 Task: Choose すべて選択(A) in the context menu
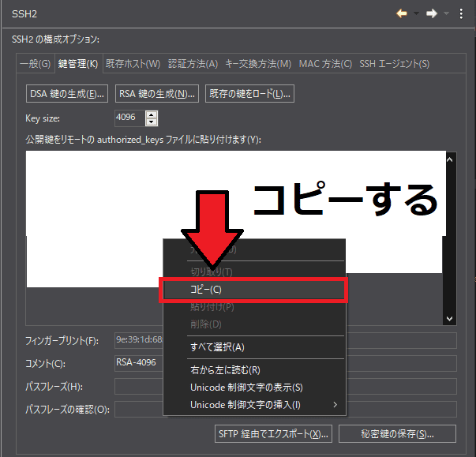217,346
